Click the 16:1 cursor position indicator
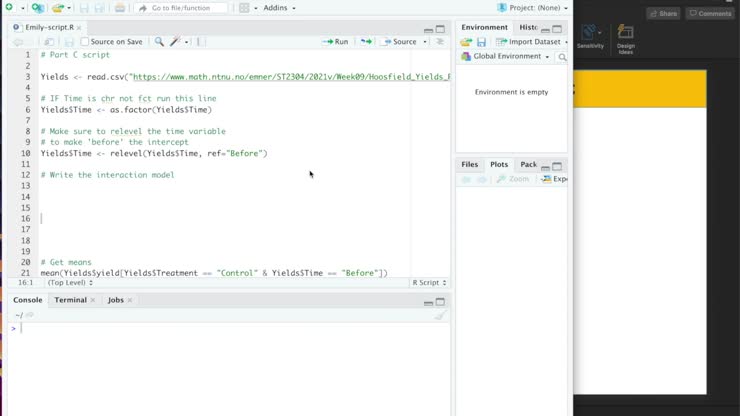Image resolution: width=740 pixels, height=416 pixels. tap(25, 282)
